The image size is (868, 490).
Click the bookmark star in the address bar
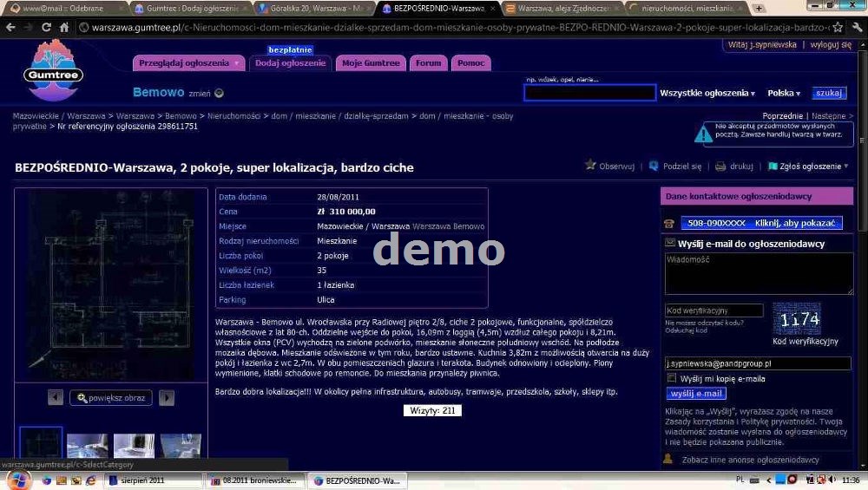[837, 27]
